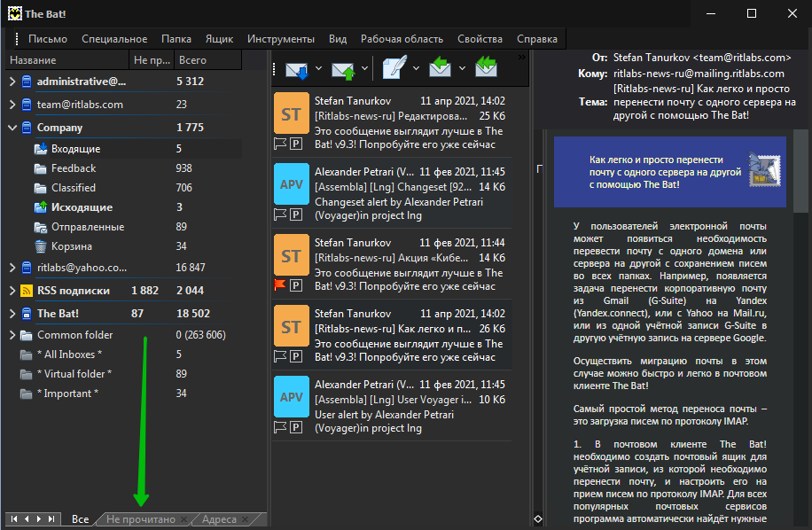Expand the RSS подписки node

(x=12, y=291)
